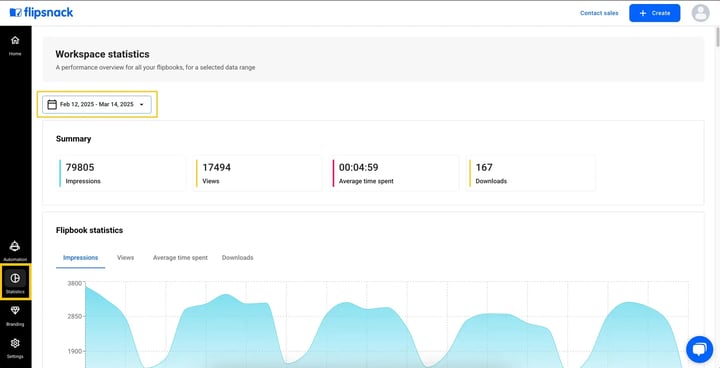Screen dimensions: 720x368
Task: Click the Create button
Action: point(654,13)
